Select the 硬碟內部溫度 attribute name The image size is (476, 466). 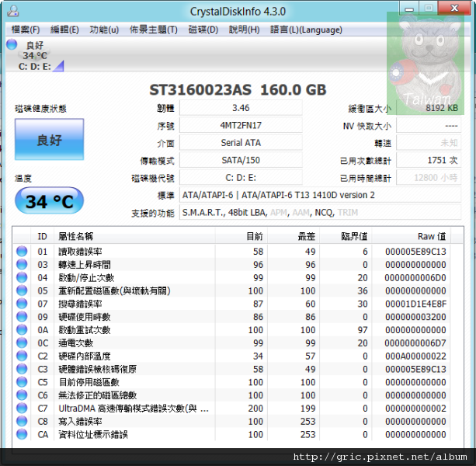click(85, 356)
